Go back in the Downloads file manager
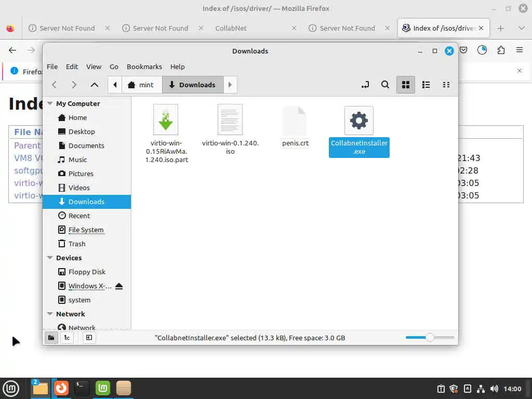 coord(54,85)
